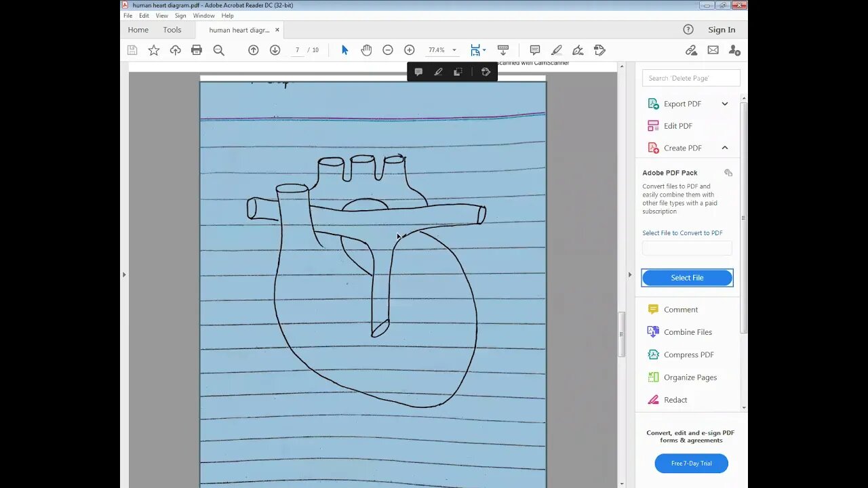Click the Save file icon

point(132,50)
